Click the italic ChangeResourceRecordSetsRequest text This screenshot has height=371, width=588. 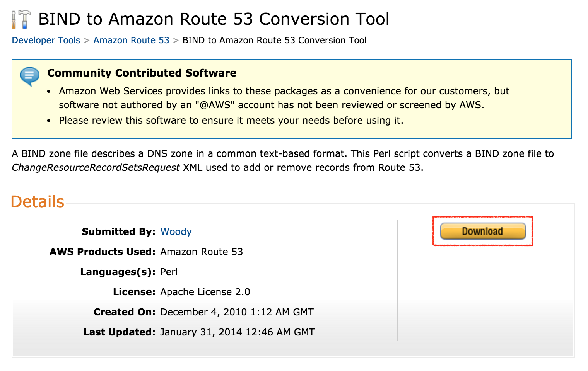[x=96, y=167]
